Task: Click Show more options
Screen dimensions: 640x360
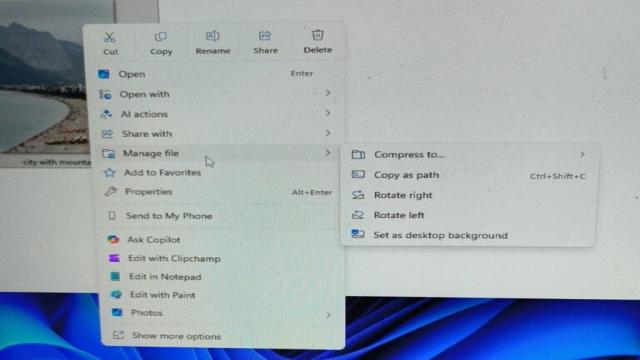Action: [x=223, y=336]
